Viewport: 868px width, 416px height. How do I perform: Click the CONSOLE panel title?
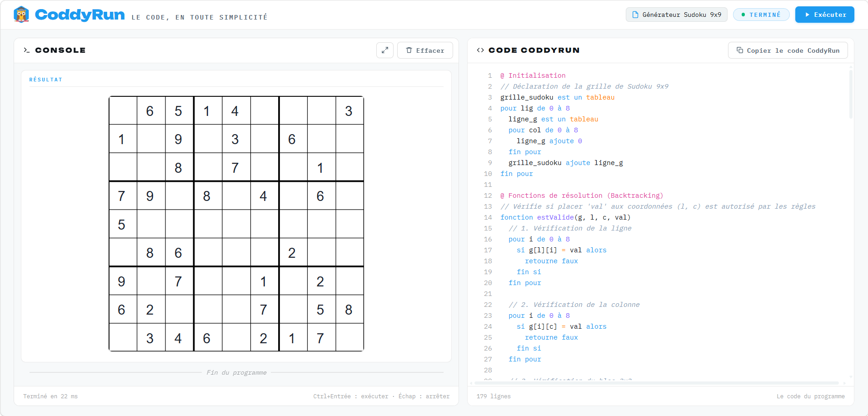click(60, 50)
